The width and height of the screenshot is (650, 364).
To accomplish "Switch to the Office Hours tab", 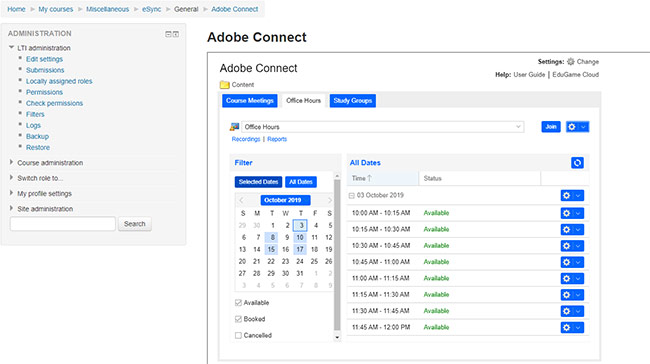I will pyautogui.click(x=303, y=101).
